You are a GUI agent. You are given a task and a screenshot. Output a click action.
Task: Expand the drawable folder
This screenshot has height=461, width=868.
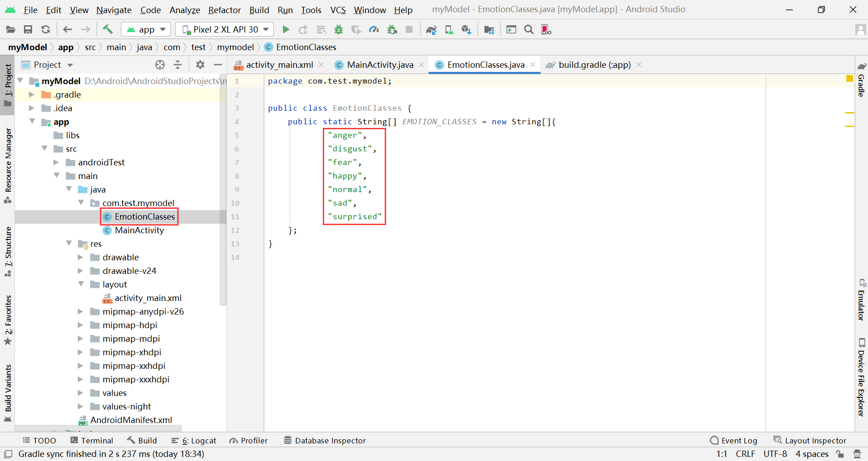[x=80, y=257]
